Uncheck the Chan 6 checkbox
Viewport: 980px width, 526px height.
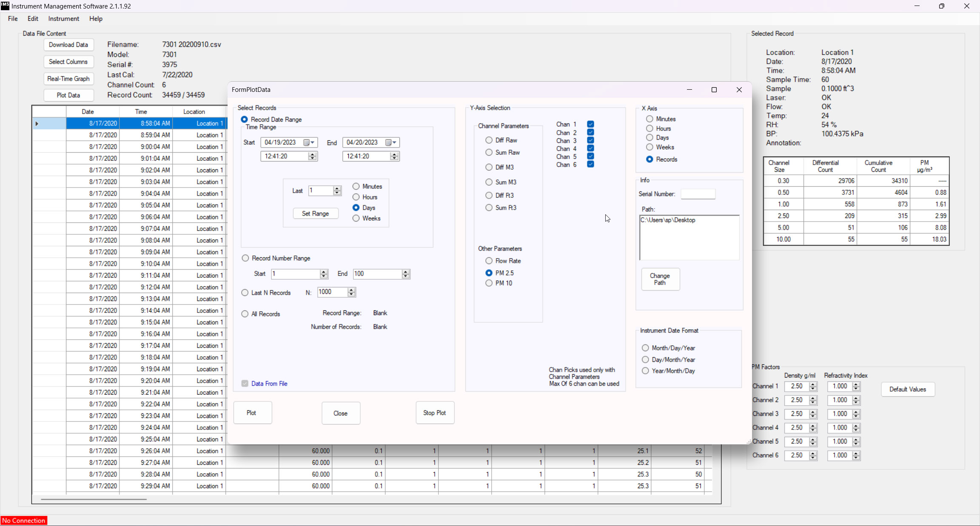(590, 165)
